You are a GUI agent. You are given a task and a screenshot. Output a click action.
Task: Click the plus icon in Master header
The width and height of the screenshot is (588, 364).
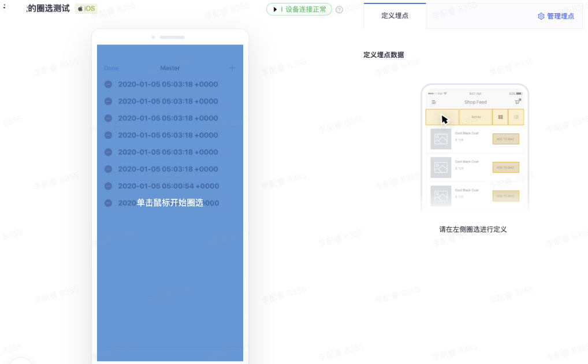[232, 68]
